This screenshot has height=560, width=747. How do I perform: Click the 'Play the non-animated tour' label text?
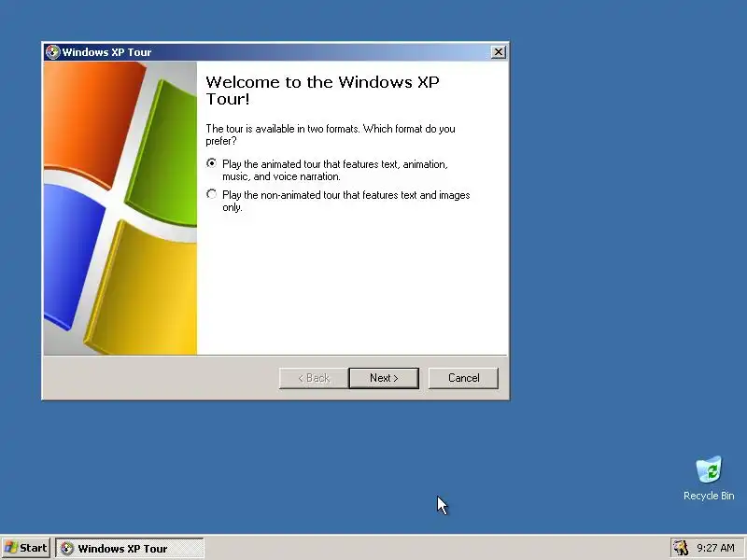tap(345, 201)
